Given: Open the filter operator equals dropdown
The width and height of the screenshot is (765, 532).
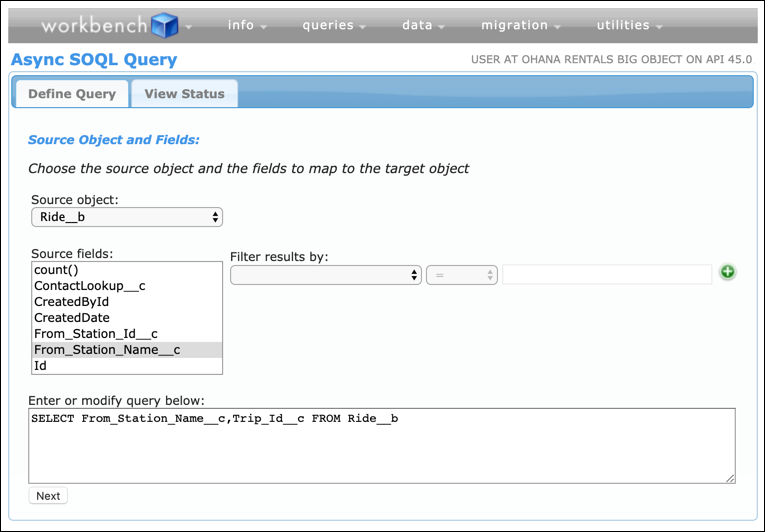Looking at the screenshot, I should pos(462,275).
